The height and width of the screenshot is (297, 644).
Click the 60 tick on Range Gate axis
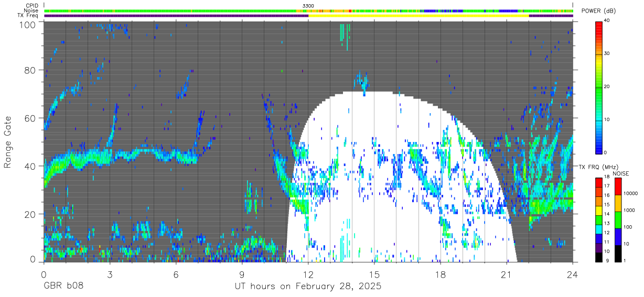click(x=31, y=118)
